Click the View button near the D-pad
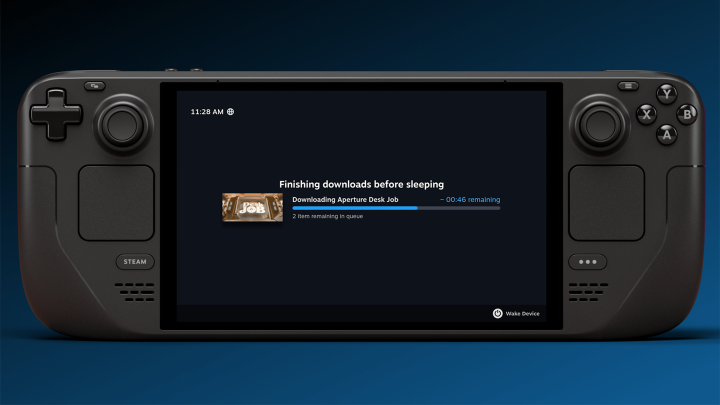The width and height of the screenshot is (720, 405). (x=95, y=86)
